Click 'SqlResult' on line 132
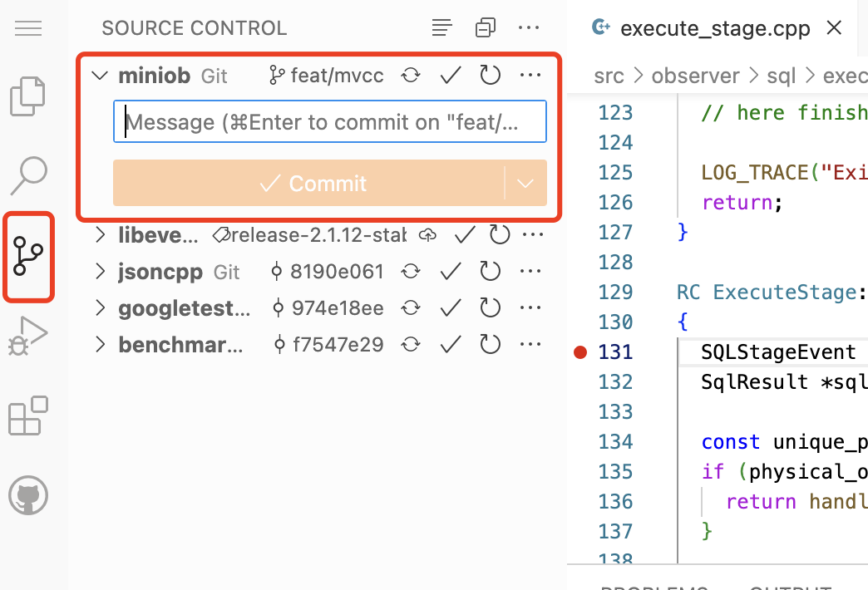Image resolution: width=868 pixels, height=590 pixels. (754, 382)
